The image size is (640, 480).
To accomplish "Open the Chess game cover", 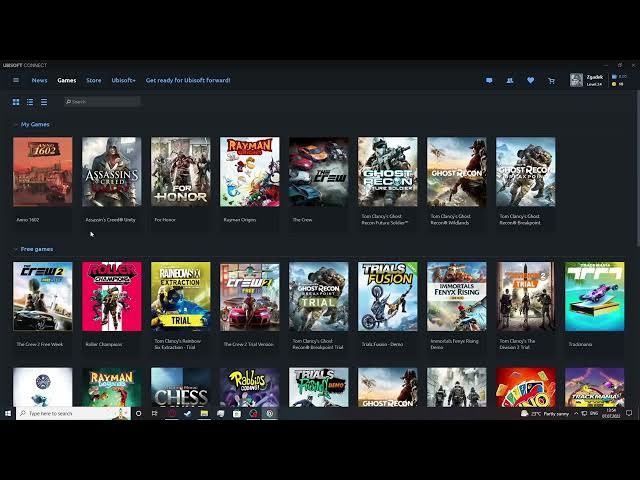I will click(x=180, y=387).
